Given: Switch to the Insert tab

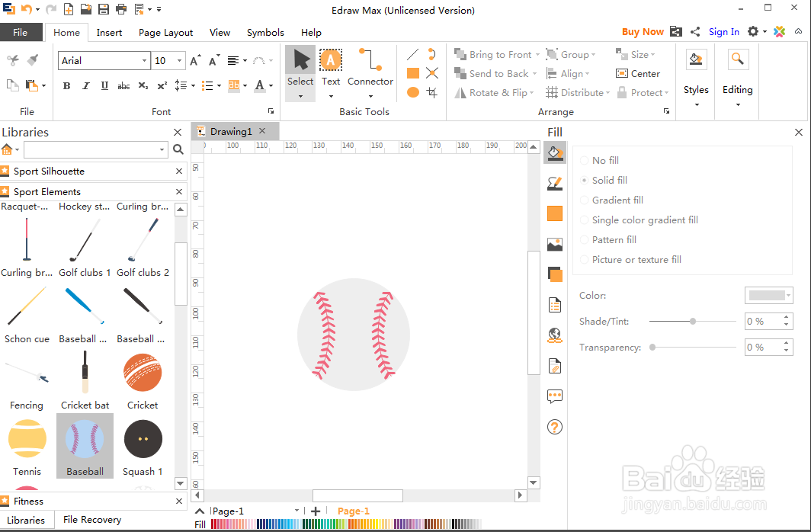Looking at the screenshot, I should pos(109,32).
